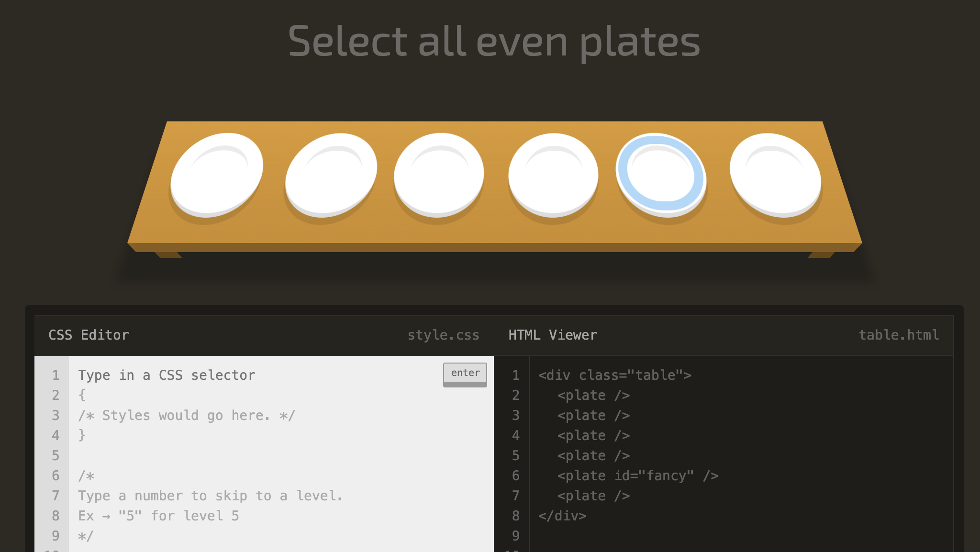Click the table.html file label
Viewport: 980px width, 552px height.
(899, 335)
